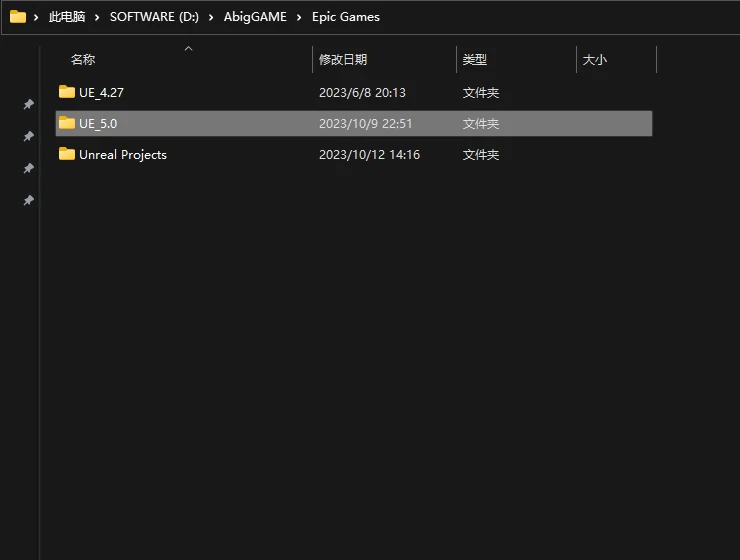Click the 文件夹 type cell of UE_5.0

[x=481, y=124]
